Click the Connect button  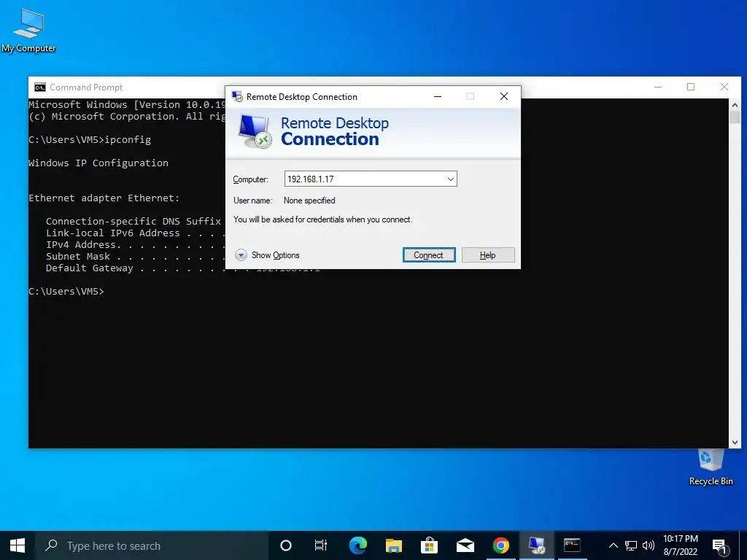pos(429,254)
